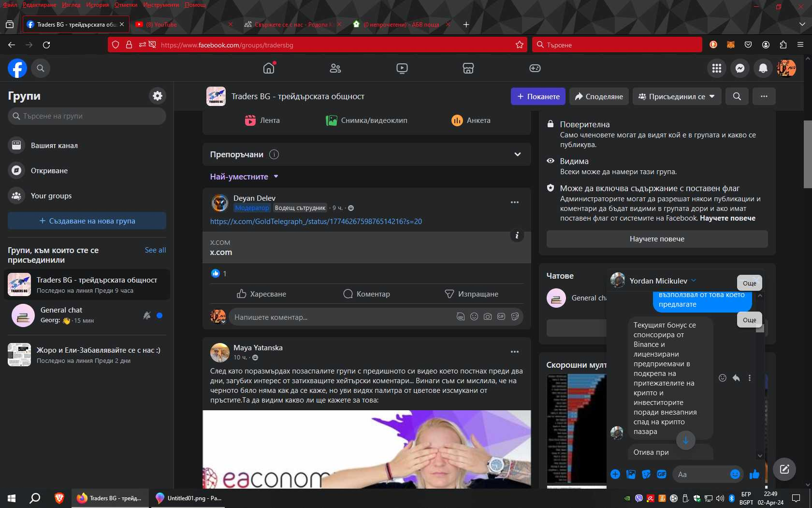Click Създаване на нова група
The image size is (812, 508).
tap(87, 221)
